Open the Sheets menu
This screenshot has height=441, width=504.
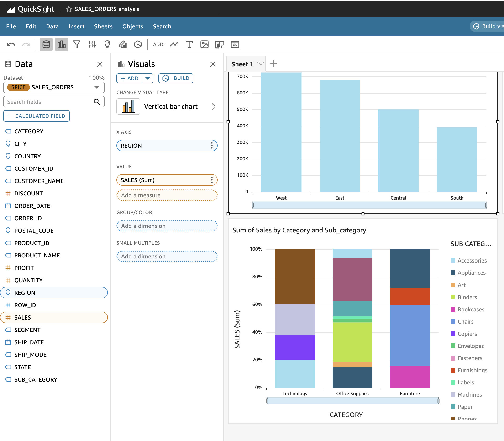[x=103, y=26]
